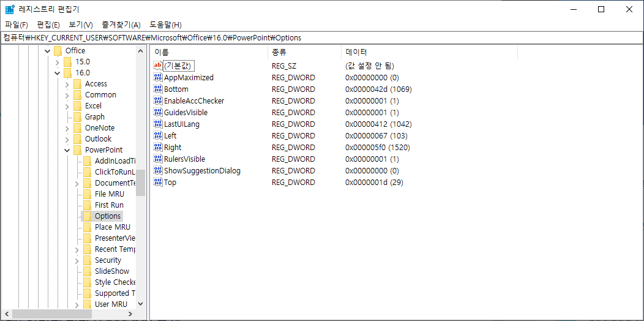Sort by the 데이터 column header
644x321 pixels.
[x=429, y=52]
